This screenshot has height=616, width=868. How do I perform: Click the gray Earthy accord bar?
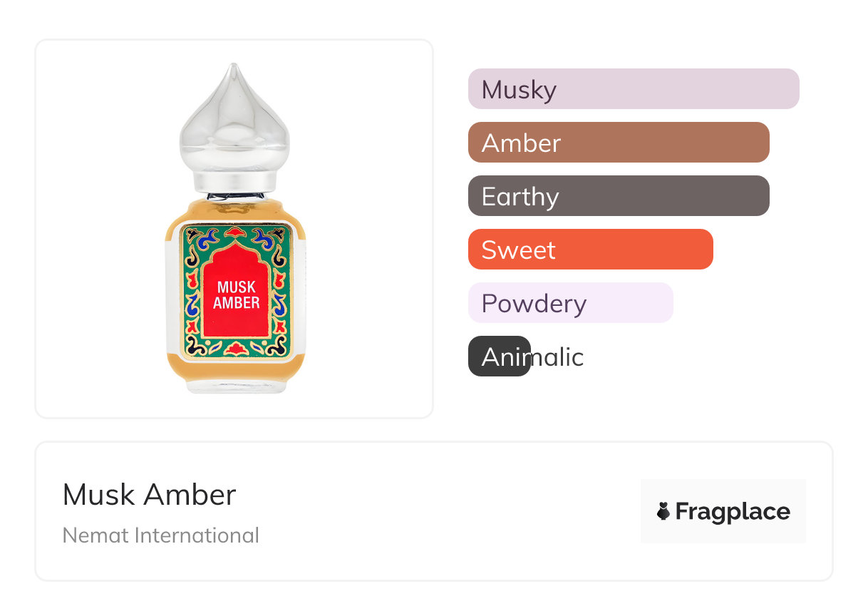tap(618, 196)
